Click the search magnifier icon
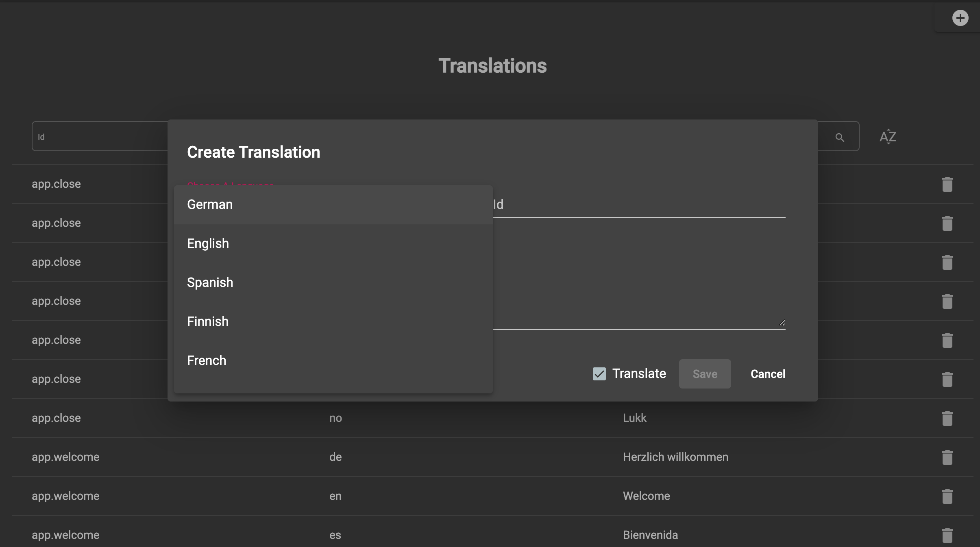Image resolution: width=980 pixels, height=547 pixels. tap(840, 137)
